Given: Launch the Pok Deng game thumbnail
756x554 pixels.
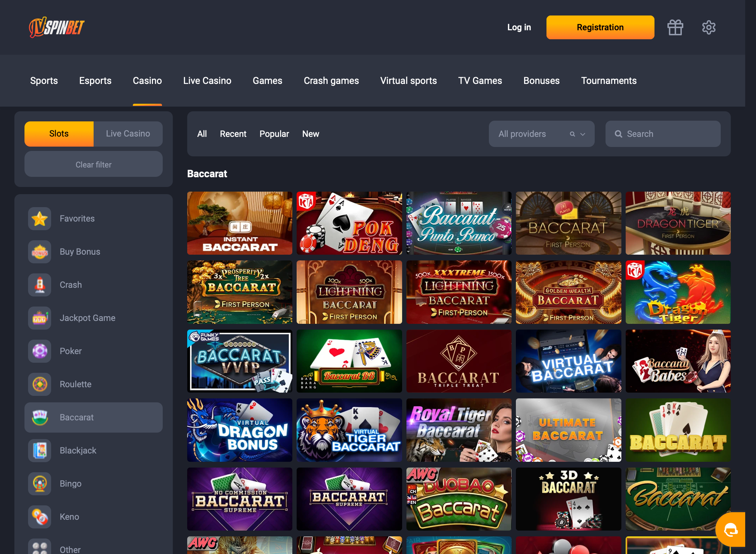Looking at the screenshot, I should point(349,223).
